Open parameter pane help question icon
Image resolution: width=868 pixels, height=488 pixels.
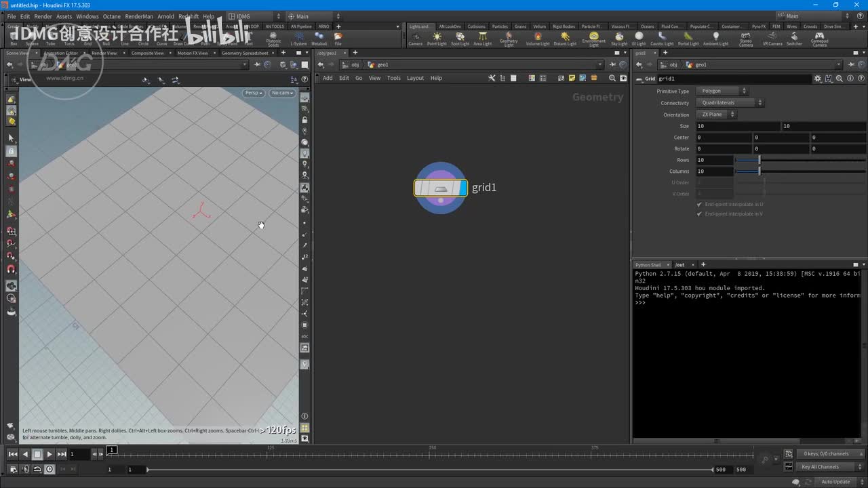click(x=860, y=79)
